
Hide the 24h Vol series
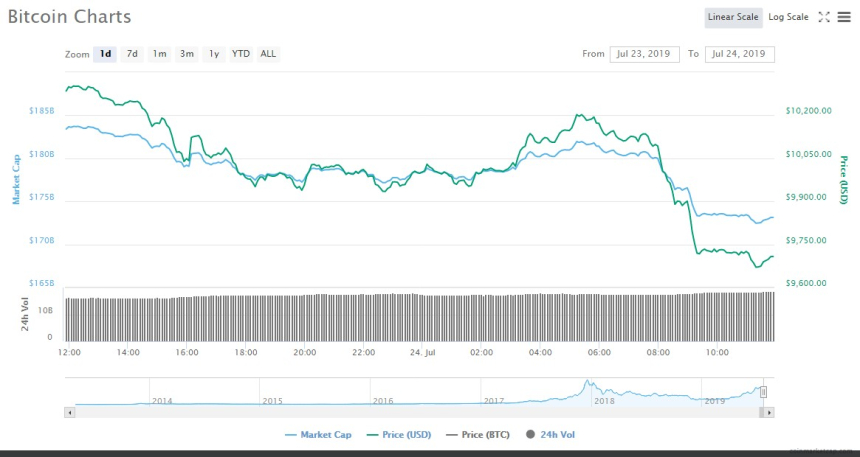[551, 434]
